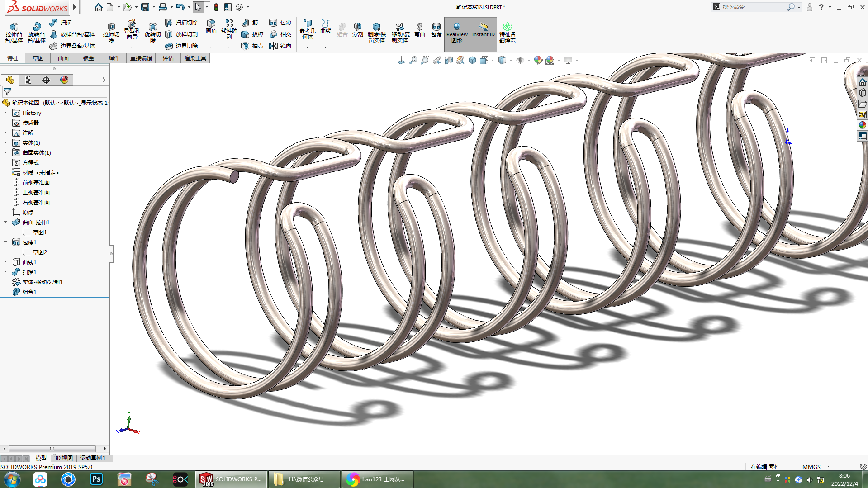Switch to the 焊件 weldments tab
868x488 pixels.
[x=114, y=58]
